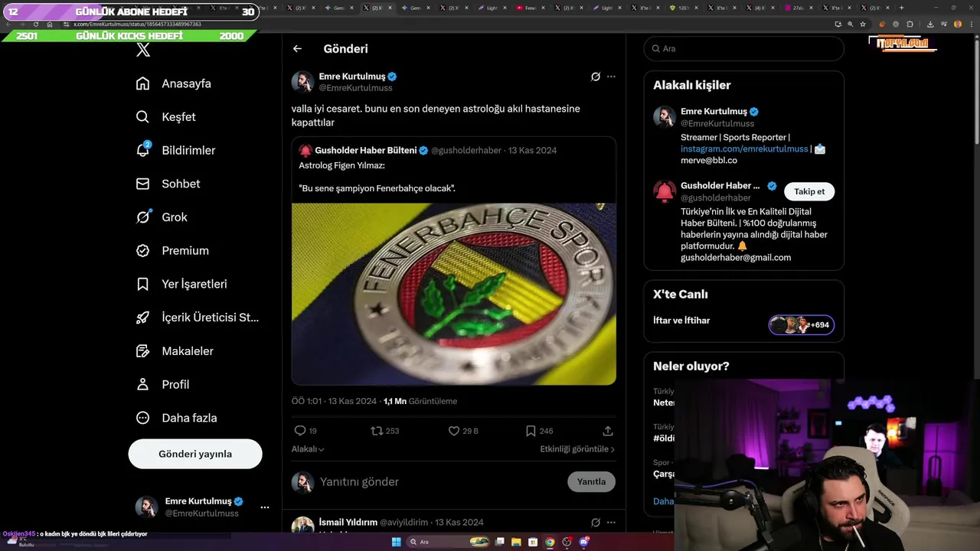Click the Anasayfa house icon

point(142,83)
